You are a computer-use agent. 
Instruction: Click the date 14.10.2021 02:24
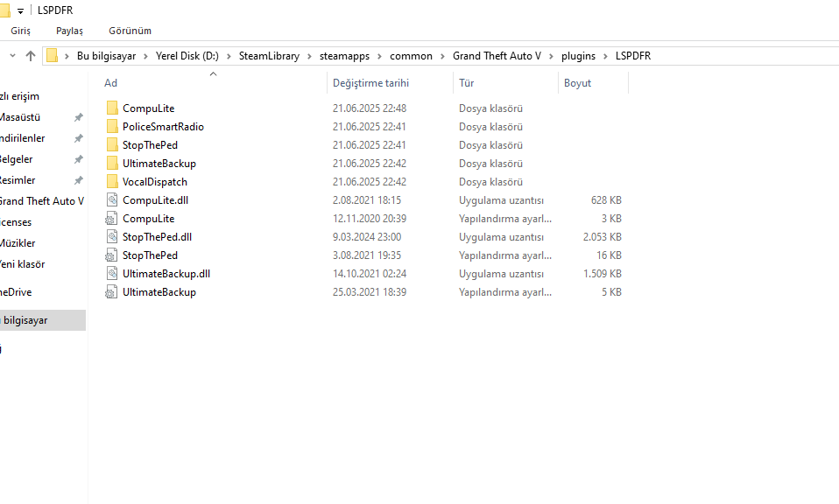[370, 274]
